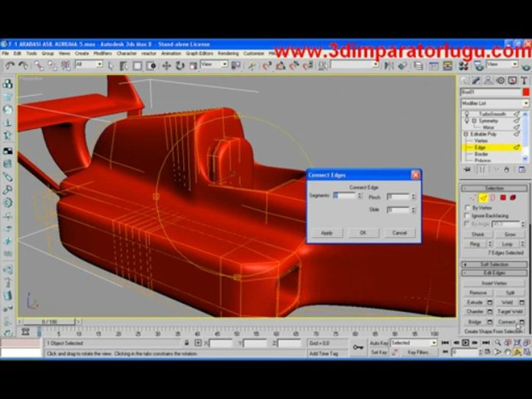This screenshot has width=532, height=399.
Task: Expand the Soft Selection rollout
Action: point(494,264)
